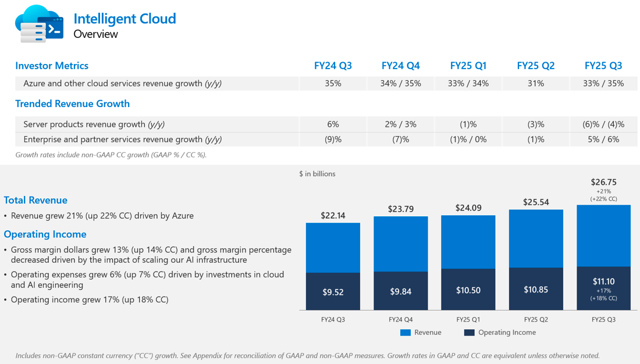Click the bottom constant currency appendix footnote
This screenshot has height=364, width=640.
click(307, 356)
